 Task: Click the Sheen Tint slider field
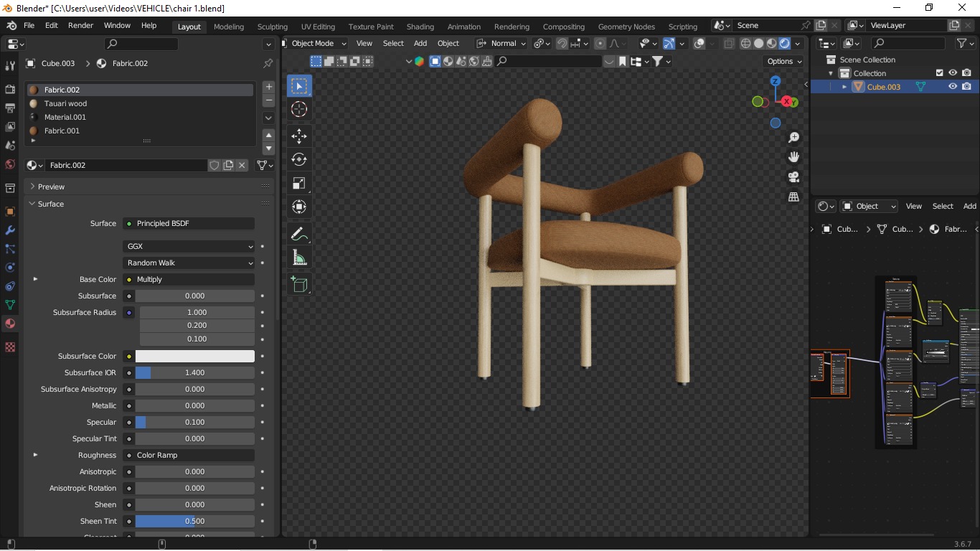pos(195,521)
